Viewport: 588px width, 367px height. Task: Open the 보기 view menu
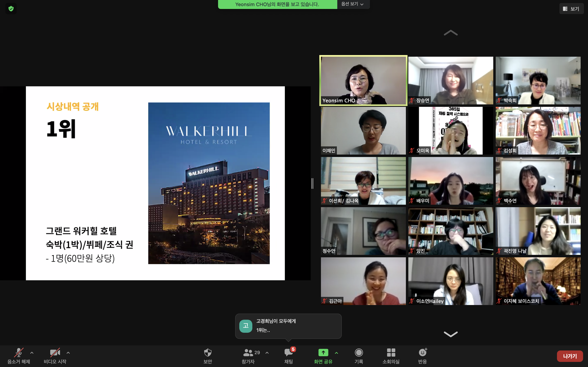point(571,9)
